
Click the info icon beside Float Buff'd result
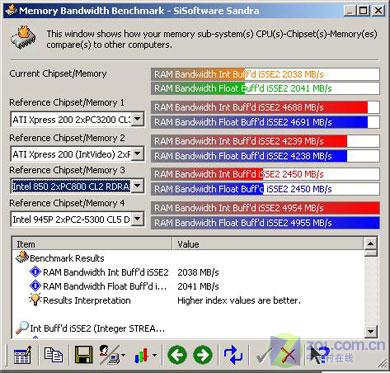[x=35, y=286]
